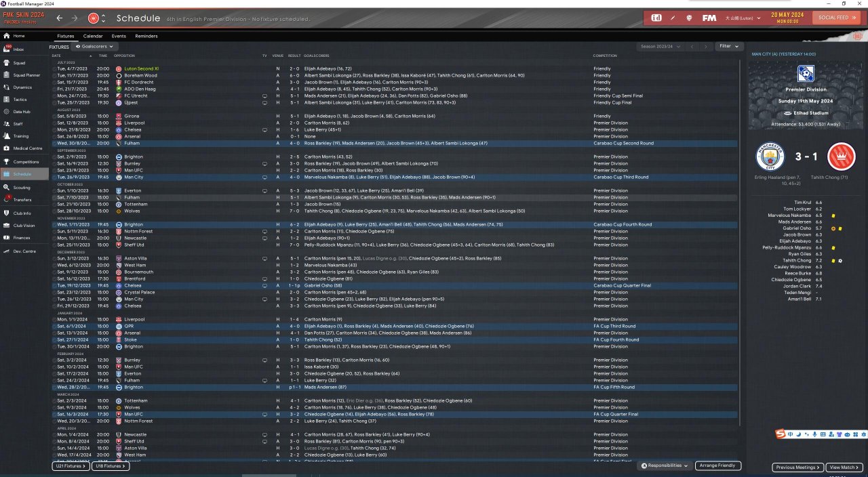Click the U21 Fixtures button

click(x=71, y=466)
